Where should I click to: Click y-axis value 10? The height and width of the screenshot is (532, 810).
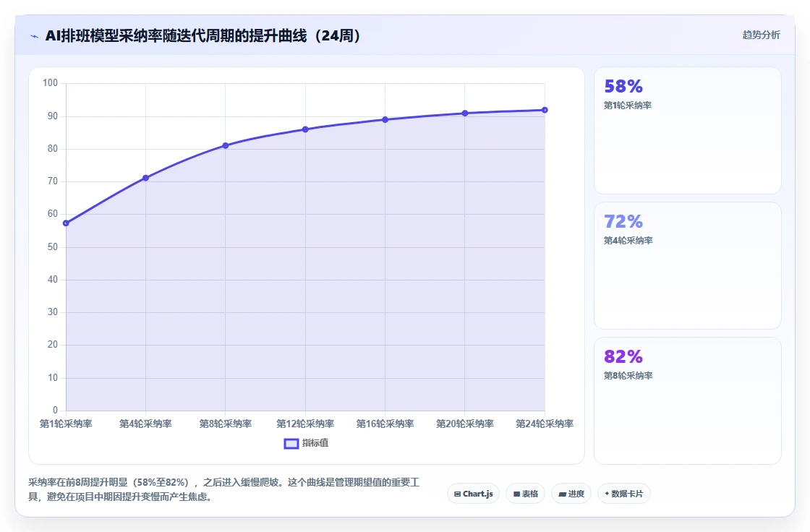coord(53,377)
